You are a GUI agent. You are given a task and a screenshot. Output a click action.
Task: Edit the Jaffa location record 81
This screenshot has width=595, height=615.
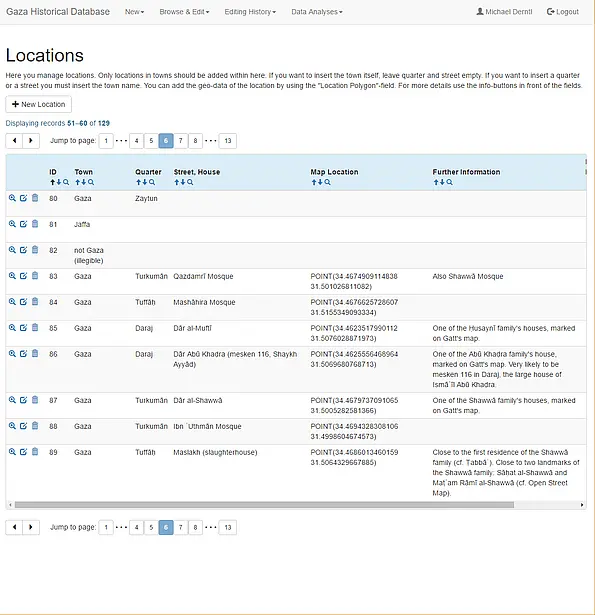tap(24, 224)
